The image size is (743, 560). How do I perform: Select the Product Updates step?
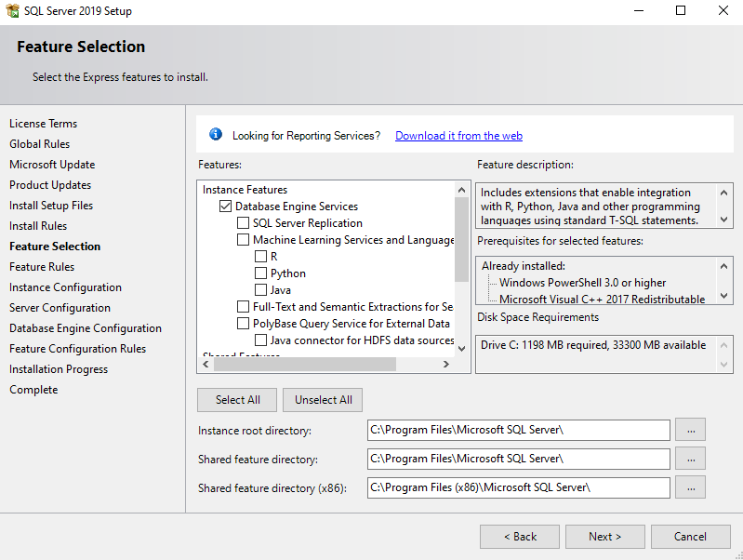click(x=50, y=184)
